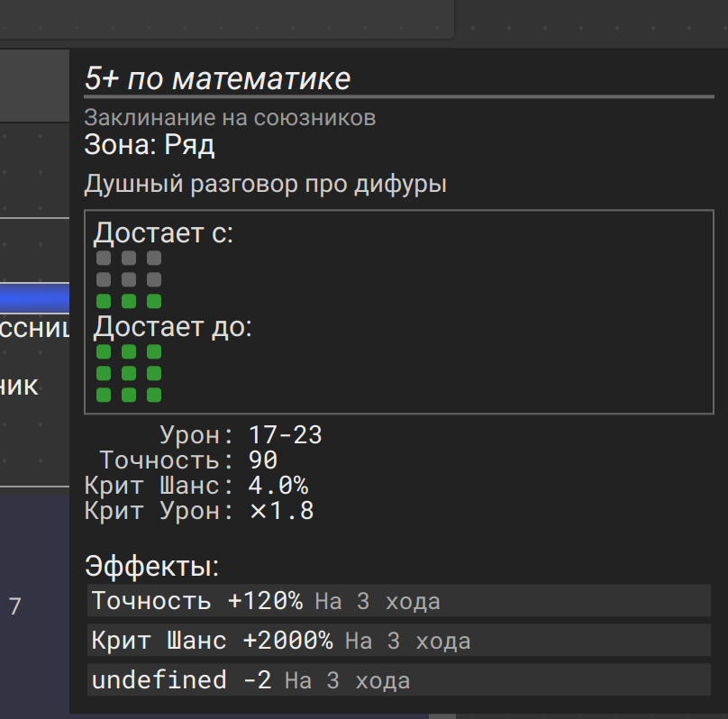Select the "Точность +120%" effect row
Image resolution: width=728 pixels, height=719 pixels.
399,601
